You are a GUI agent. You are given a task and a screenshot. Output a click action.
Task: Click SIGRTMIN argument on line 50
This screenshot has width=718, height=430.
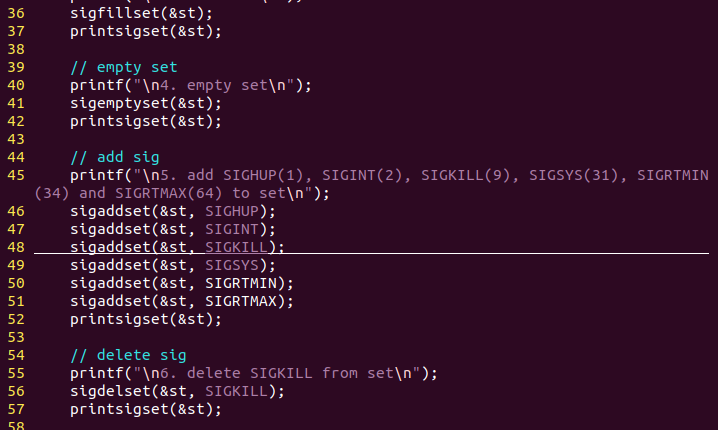(240, 283)
